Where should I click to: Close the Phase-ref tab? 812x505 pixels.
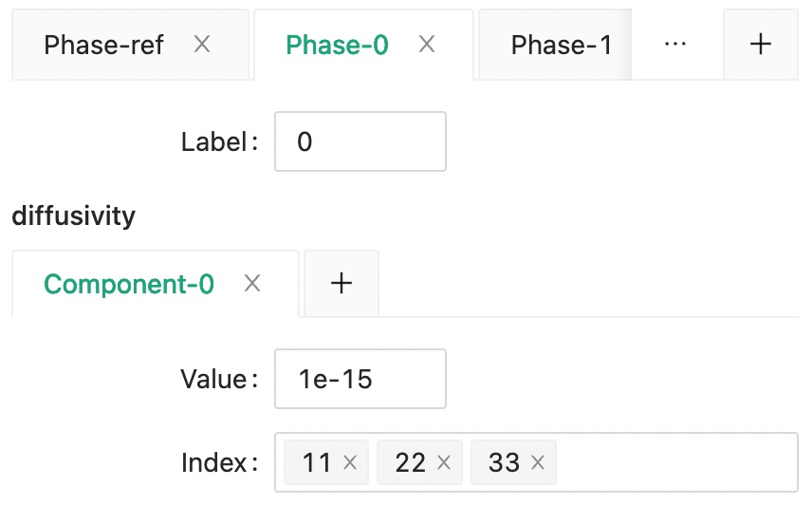(202, 45)
